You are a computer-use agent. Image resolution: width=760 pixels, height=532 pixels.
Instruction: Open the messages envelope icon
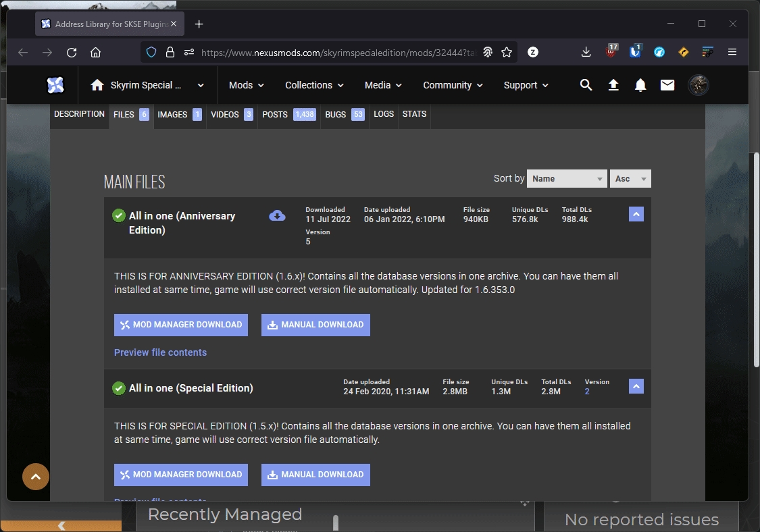(667, 85)
